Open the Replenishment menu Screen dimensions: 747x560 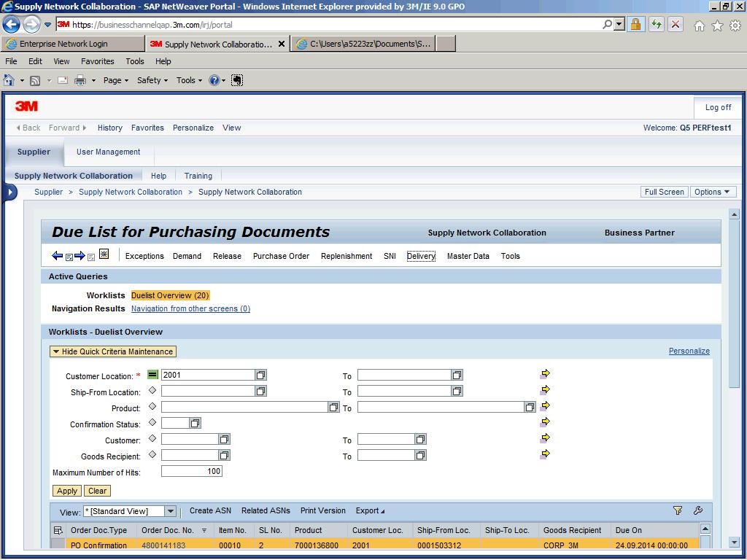pos(347,256)
